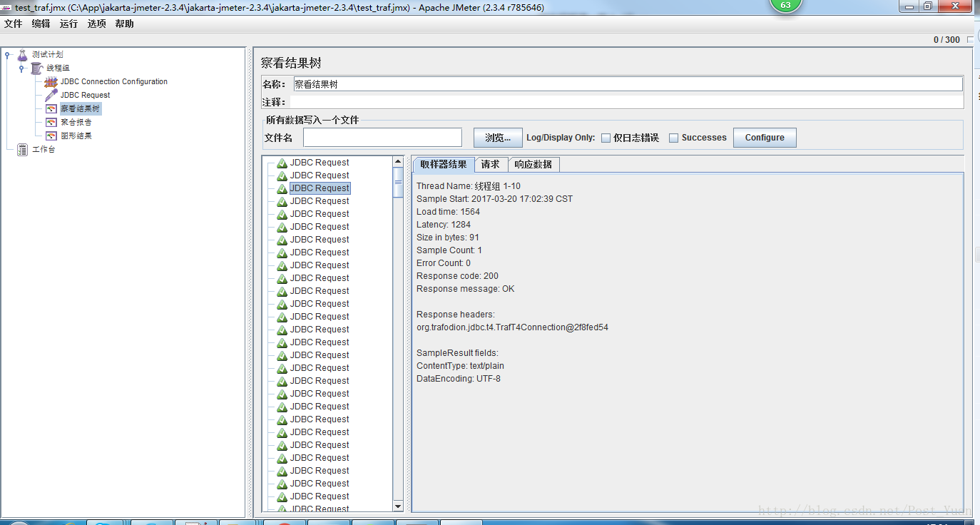980x525 pixels.
Task: Collapse the 线程组 tree node handle
Action: (22, 68)
